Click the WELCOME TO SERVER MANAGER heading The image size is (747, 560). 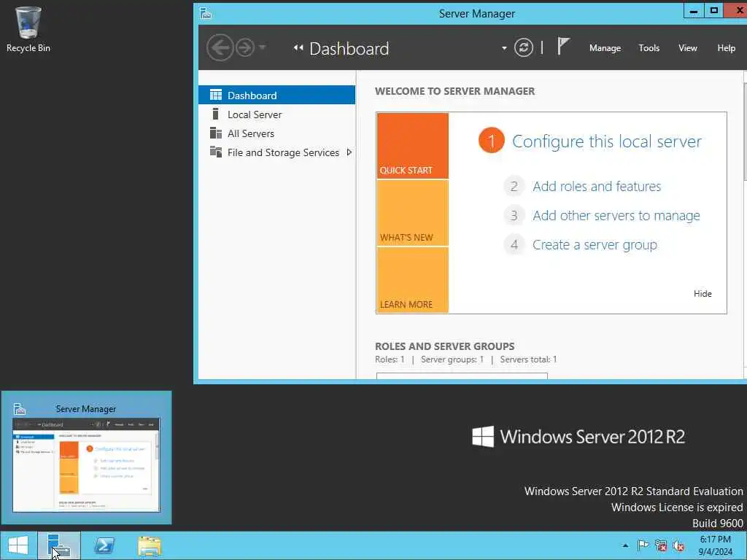pos(455,91)
